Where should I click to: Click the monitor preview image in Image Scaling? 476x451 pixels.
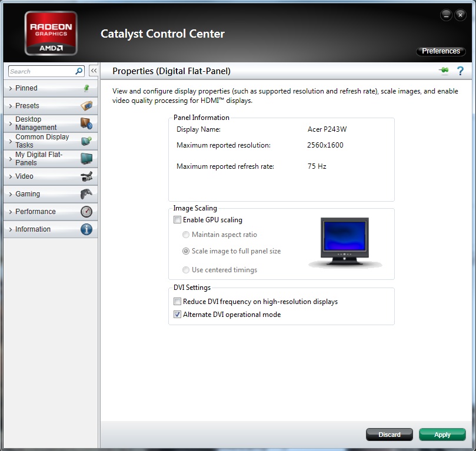[345, 242]
